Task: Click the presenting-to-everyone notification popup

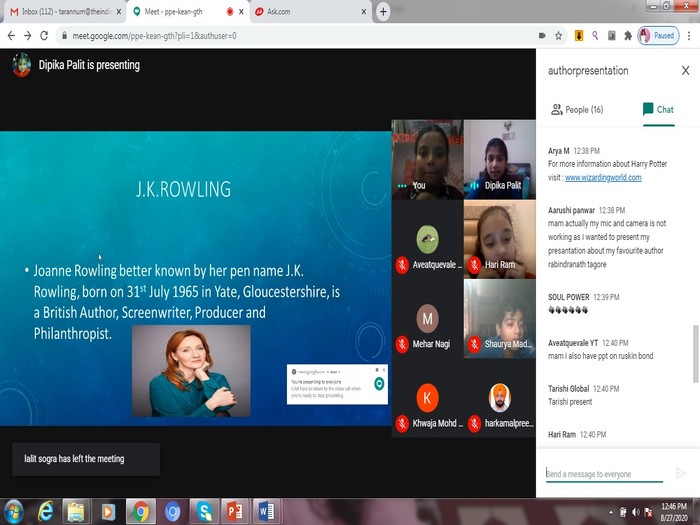Action: point(337,384)
